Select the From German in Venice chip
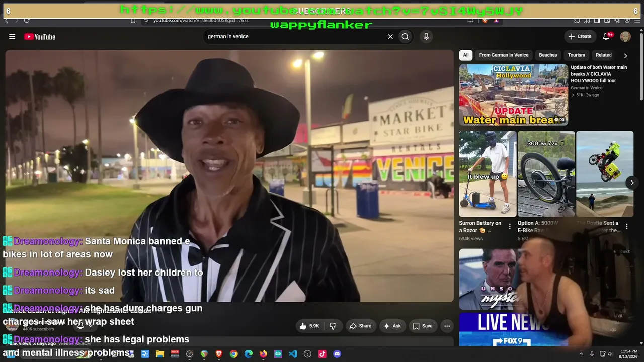The width and height of the screenshot is (644, 362). 504,55
